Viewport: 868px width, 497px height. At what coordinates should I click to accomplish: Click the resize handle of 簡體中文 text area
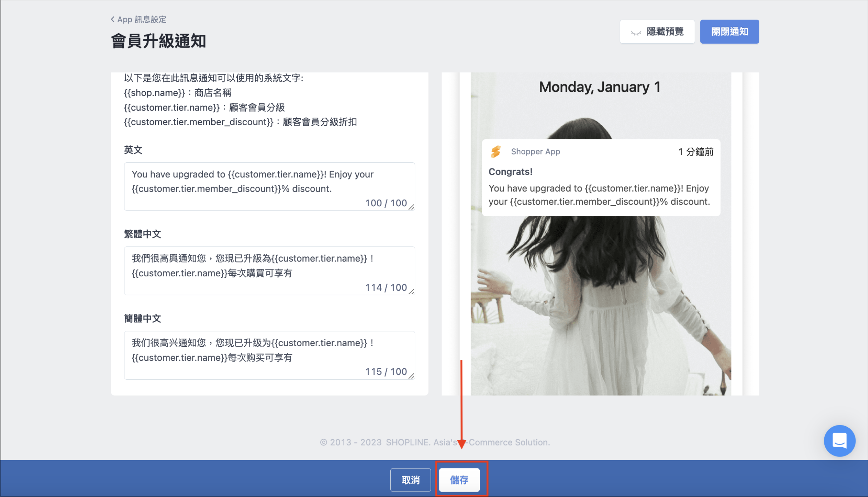(x=411, y=376)
